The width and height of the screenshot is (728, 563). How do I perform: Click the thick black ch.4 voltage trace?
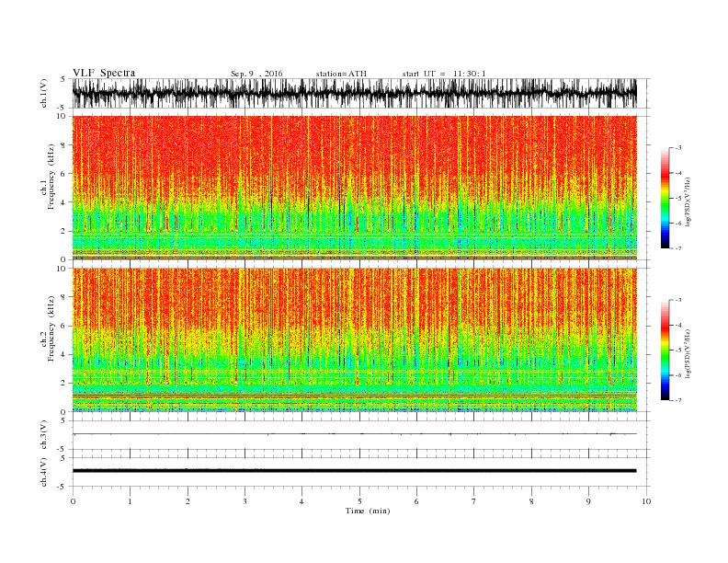point(354,471)
